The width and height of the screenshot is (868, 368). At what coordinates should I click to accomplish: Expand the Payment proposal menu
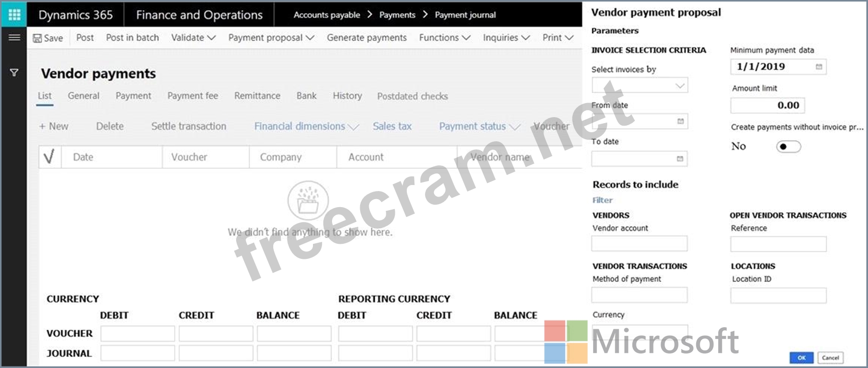pyautogui.click(x=271, y=38)
